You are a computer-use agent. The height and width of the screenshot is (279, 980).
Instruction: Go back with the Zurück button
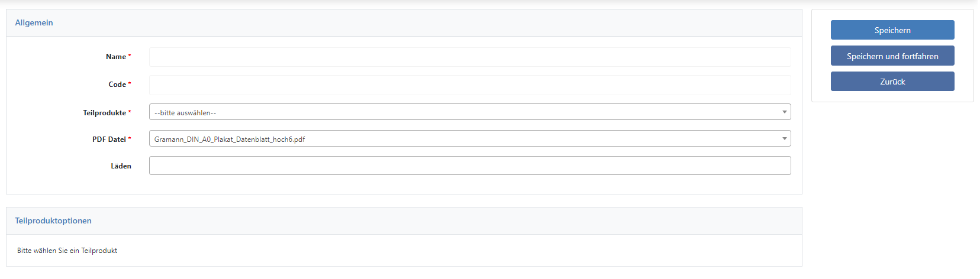click(x=892, y=82)
